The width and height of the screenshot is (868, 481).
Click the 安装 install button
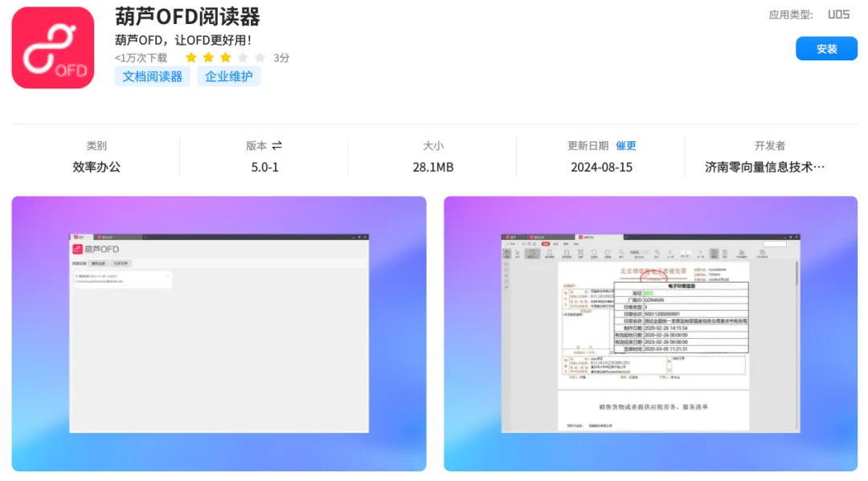click(x=826, y=49)
